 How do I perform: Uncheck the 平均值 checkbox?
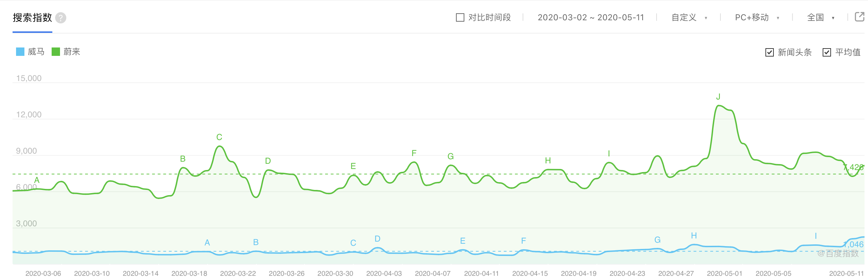(x=826, y=52)
